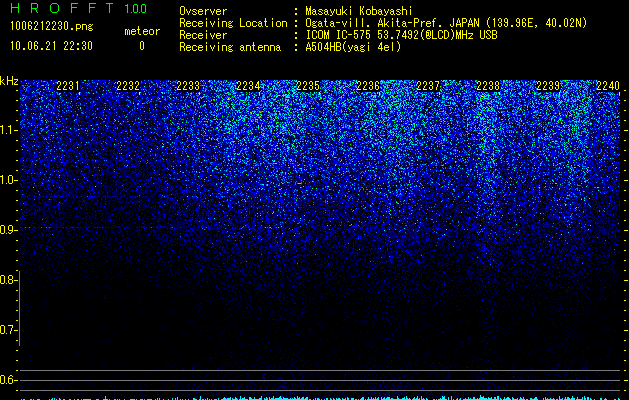Click the 2239 time marker
Viewport: 629px width, 400px height.
[x=548, y=86]
